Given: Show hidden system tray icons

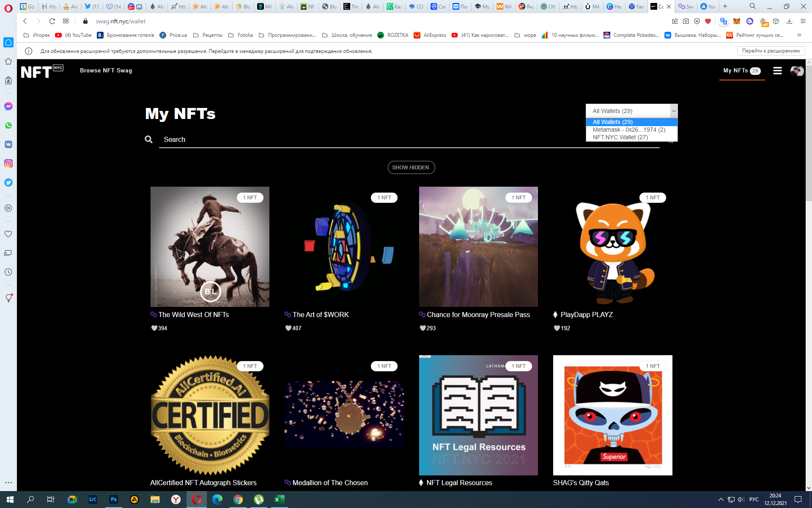Looking at the screenshot, I should 721,500.
